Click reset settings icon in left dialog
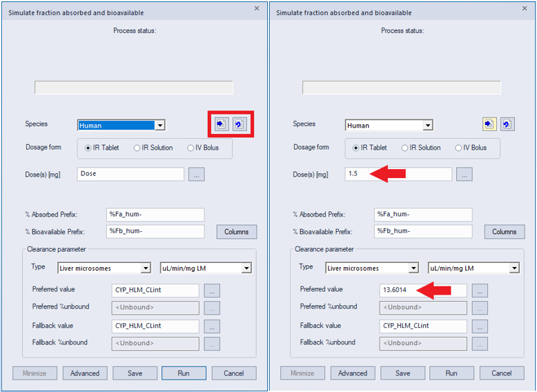 point(240,124)
